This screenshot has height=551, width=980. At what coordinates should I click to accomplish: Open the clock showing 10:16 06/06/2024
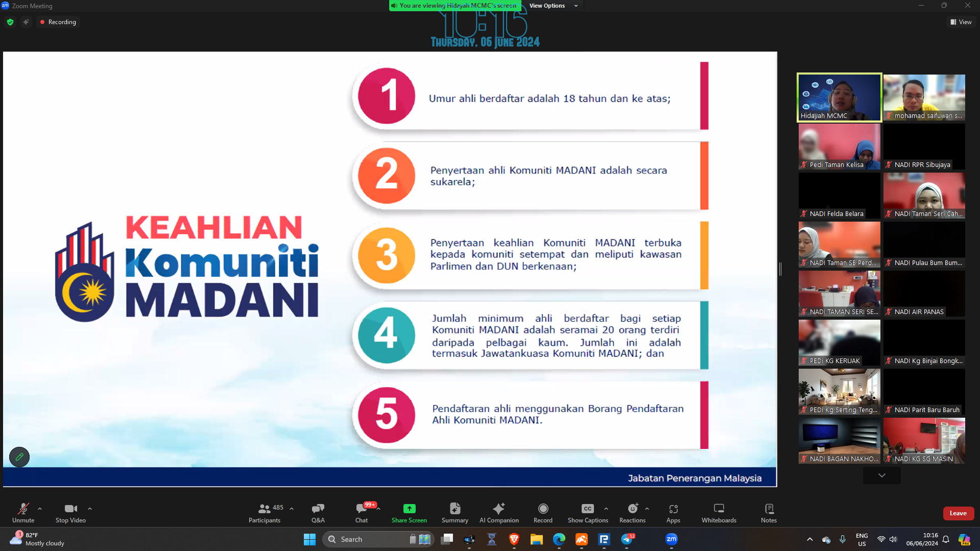(x=922, y=539)
